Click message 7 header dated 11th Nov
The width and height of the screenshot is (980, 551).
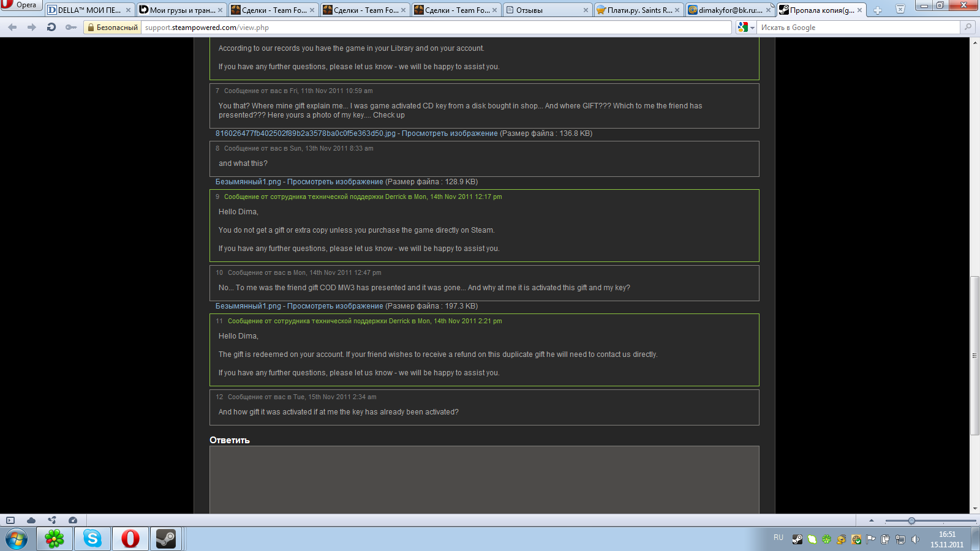click(x=298, y=91)
